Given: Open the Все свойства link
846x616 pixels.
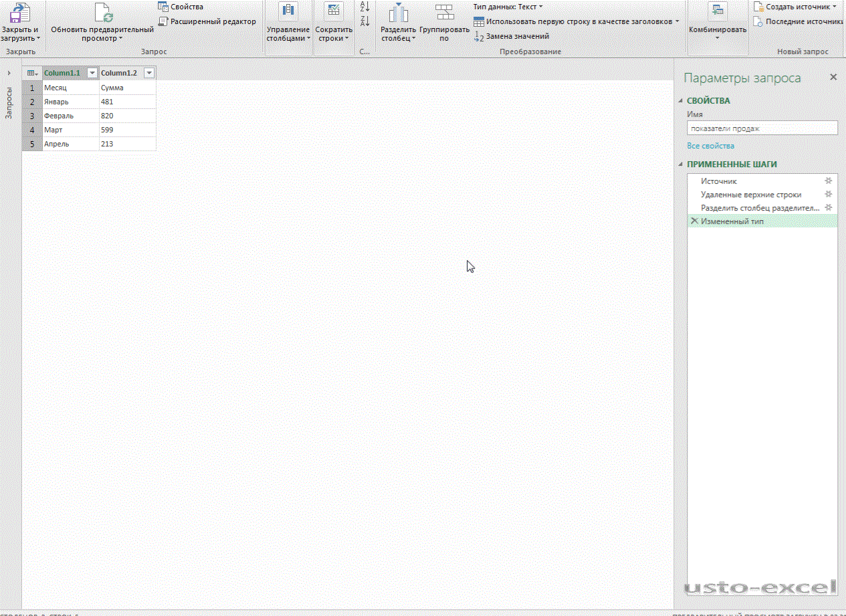Looking at the screenshot, I should click(710, 145).
